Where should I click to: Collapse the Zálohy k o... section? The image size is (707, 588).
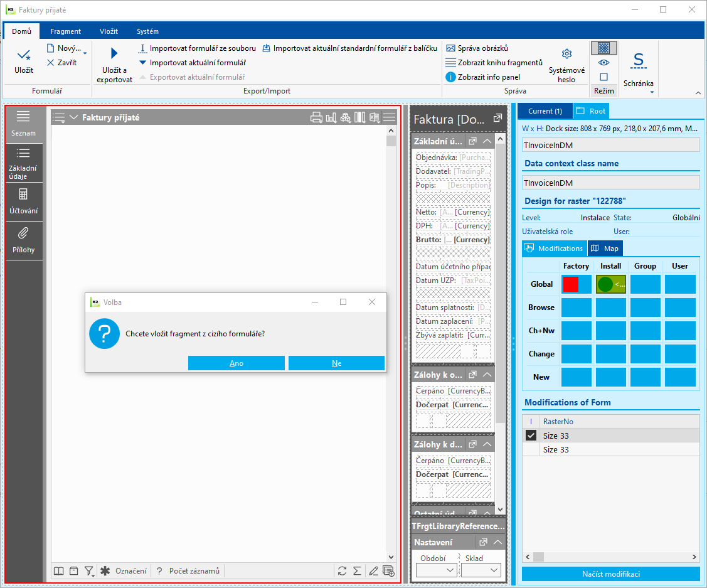487,374
